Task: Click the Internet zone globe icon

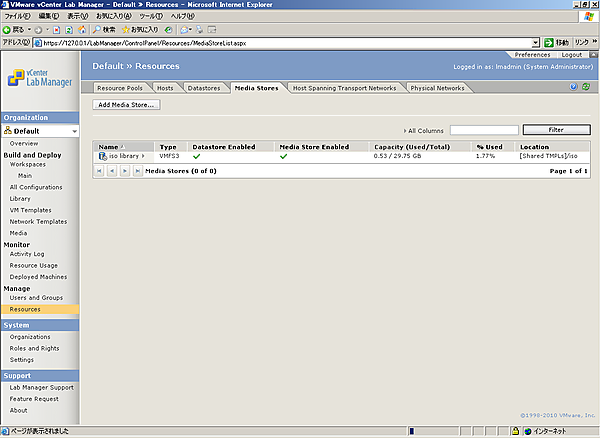Action: [x=528, y=431]
